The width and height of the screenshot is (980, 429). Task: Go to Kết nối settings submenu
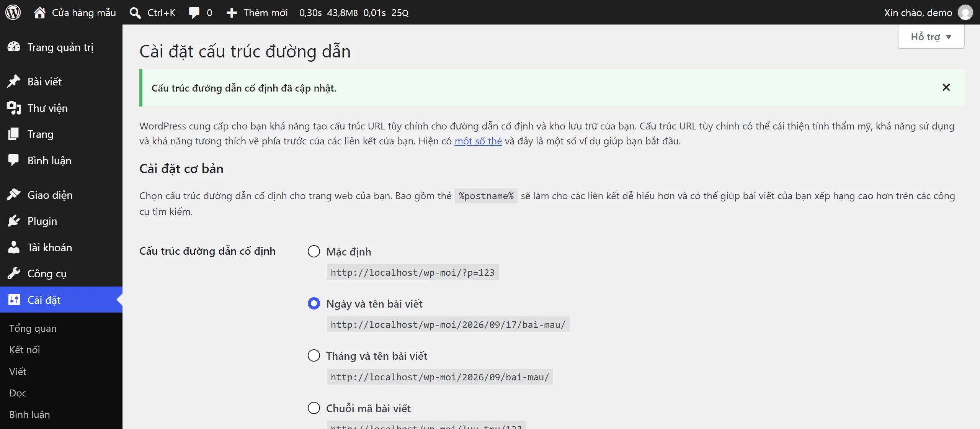pos(24,350)
